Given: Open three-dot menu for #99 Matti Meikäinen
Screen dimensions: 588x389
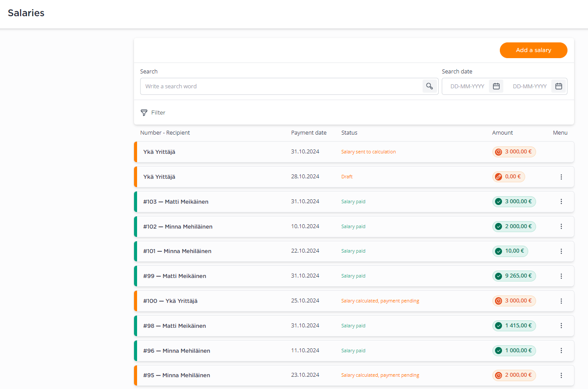Looking at the screenshot, I should tap(561, 276).
